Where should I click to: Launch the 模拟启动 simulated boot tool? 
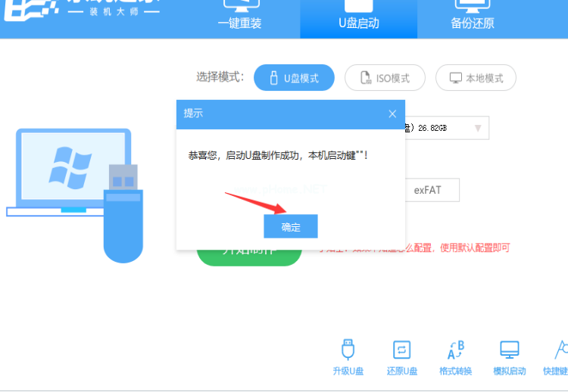509,357
